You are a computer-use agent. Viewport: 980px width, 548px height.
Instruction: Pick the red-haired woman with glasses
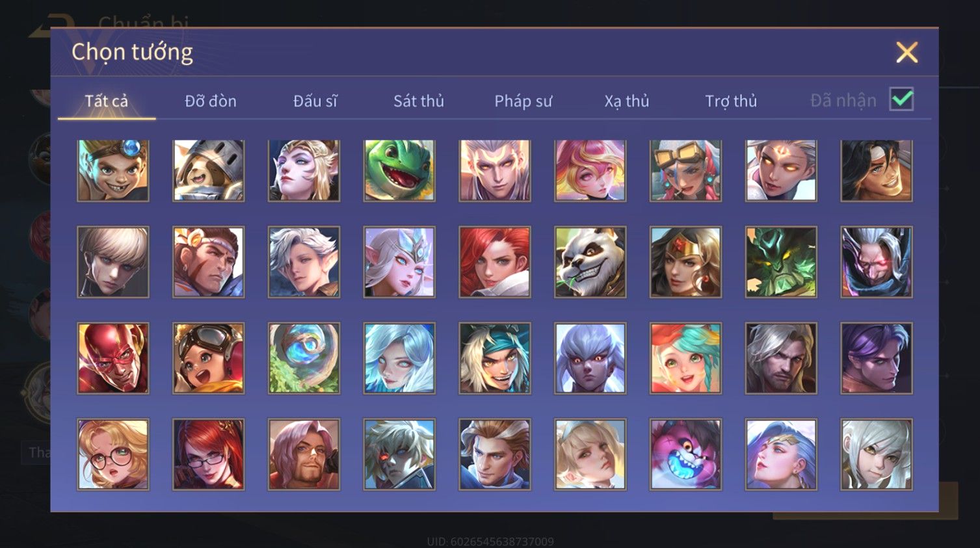pos(208,454)
